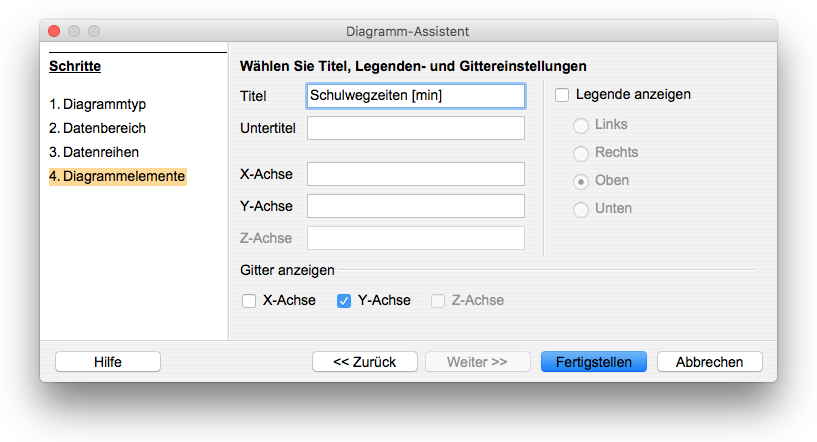Enable the Legende anzeigen checkbox
817x442 pixels.
pyautogui.click(x=562, y=95)
